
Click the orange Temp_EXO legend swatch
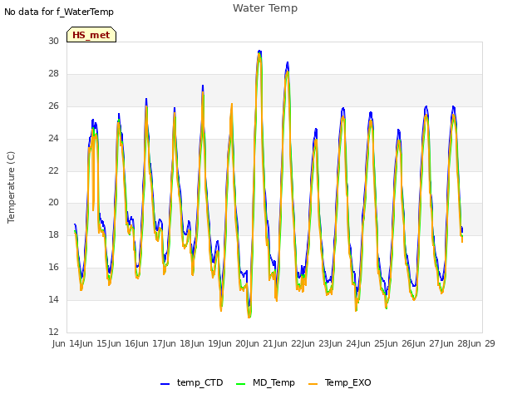click(313, 384)
